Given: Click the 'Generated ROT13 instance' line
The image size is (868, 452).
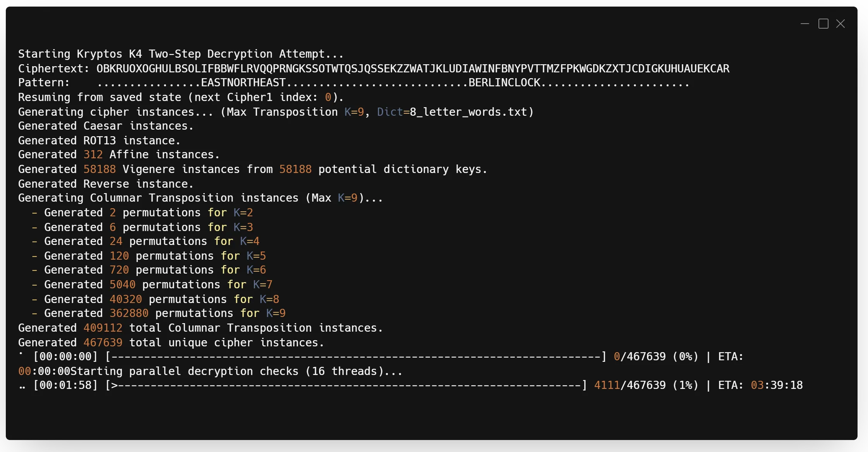Looking at the screenshot, I should (99, 140).
